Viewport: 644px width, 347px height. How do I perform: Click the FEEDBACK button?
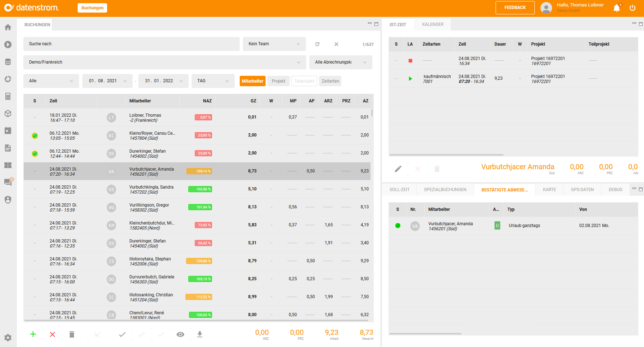(x=515, y=8)
